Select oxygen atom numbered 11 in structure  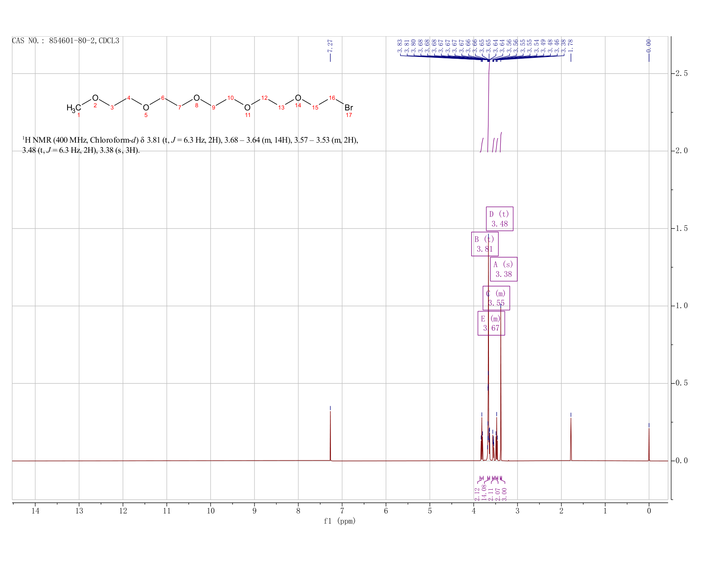coord(247,108)
